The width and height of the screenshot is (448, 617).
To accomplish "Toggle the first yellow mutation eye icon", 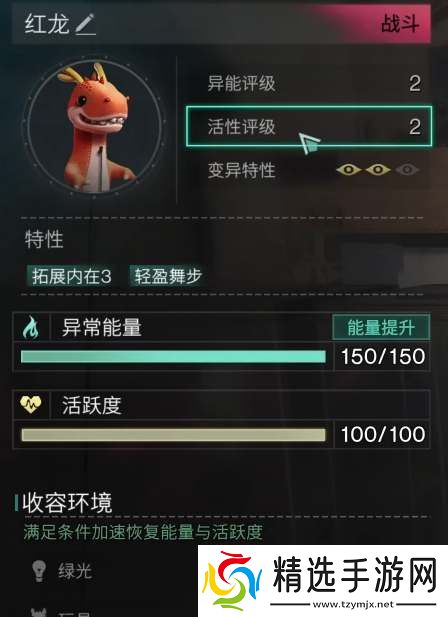I will tap(348, 170).
